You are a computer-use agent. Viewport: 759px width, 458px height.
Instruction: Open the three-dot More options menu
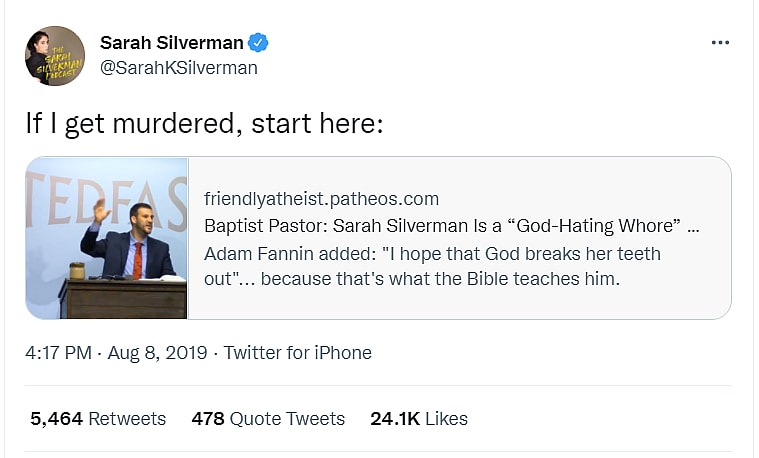[720, 44]
